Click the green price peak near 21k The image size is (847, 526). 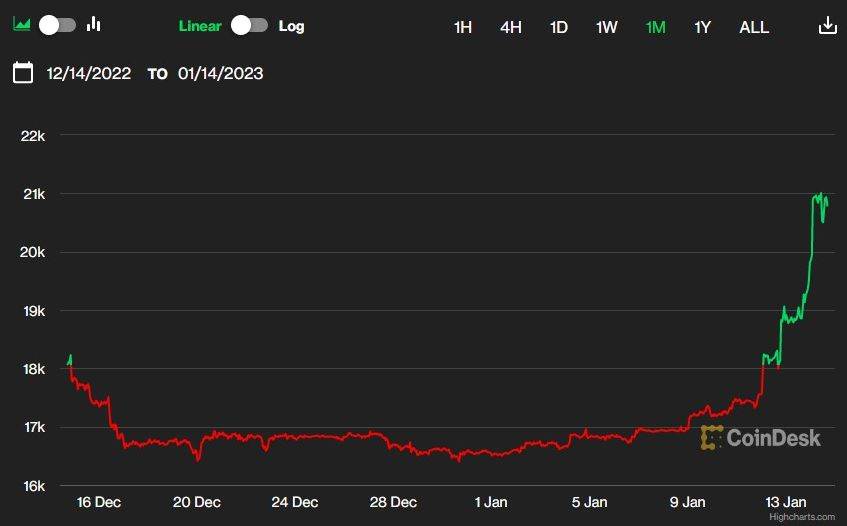click(820, 194)
